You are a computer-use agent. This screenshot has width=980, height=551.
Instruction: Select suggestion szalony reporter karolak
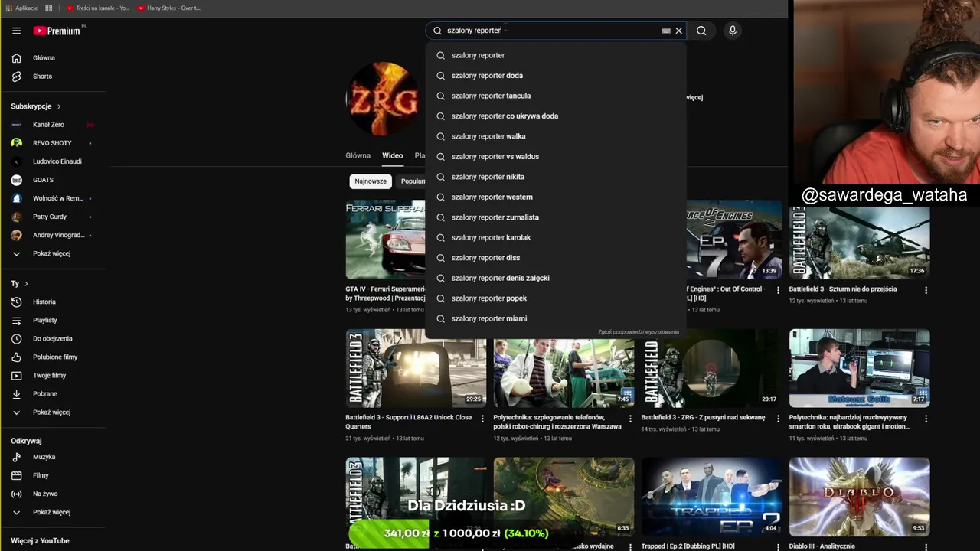pos(556,238)
